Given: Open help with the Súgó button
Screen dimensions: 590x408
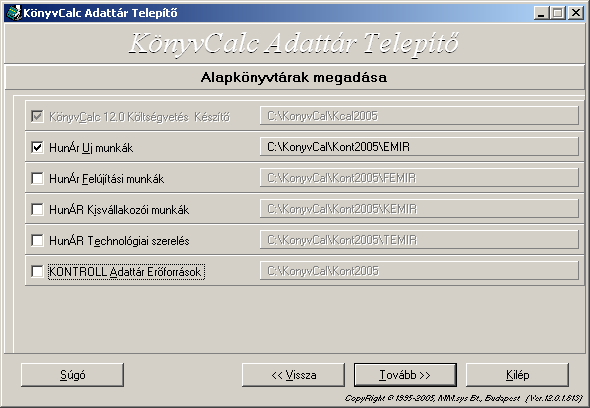Looking at the screenshot, I should (72, 375).
